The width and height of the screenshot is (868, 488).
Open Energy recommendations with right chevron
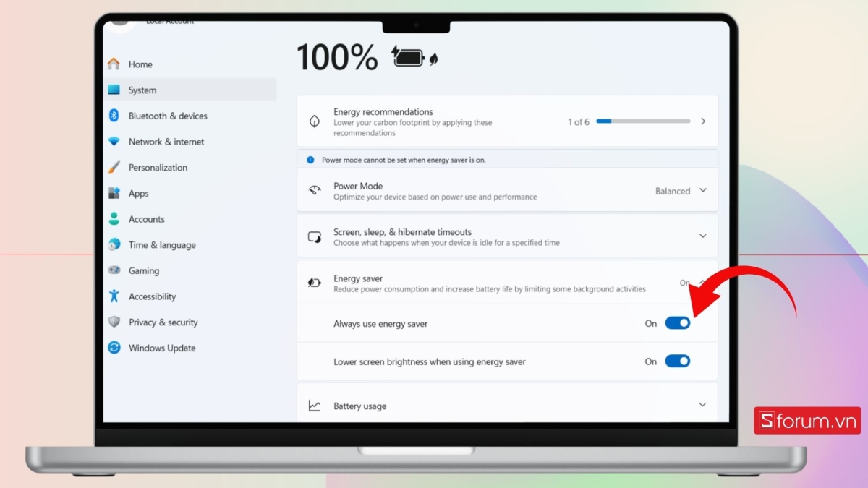(703, 121)
